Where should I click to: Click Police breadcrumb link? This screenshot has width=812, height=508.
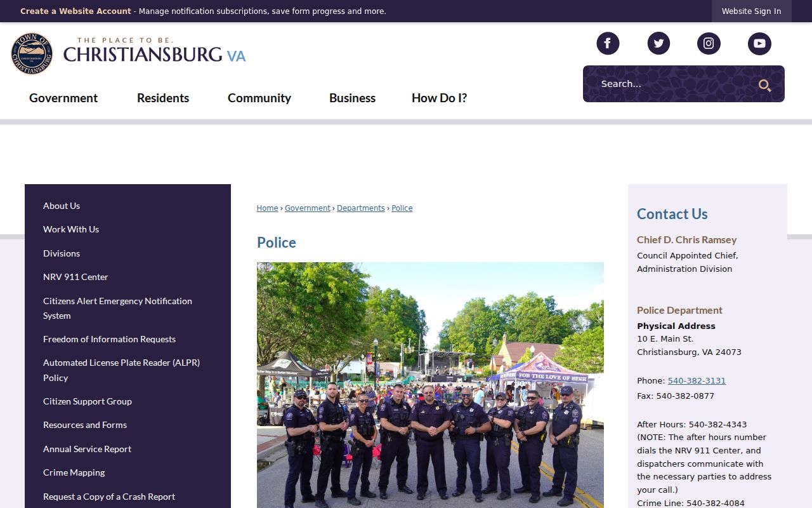point(402,208)
